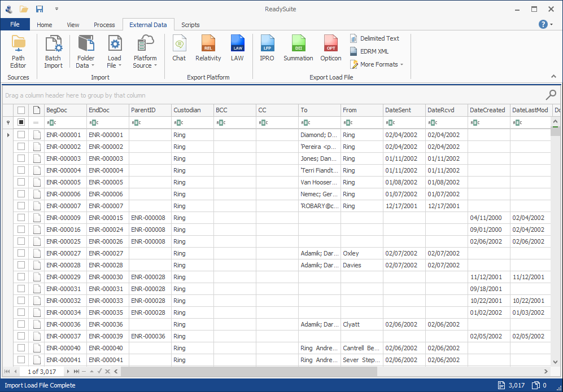Viewport: 563px width, 392px height.
Task: Click the 'Import Load File Complete' status message
Action: tap(40, 385)
